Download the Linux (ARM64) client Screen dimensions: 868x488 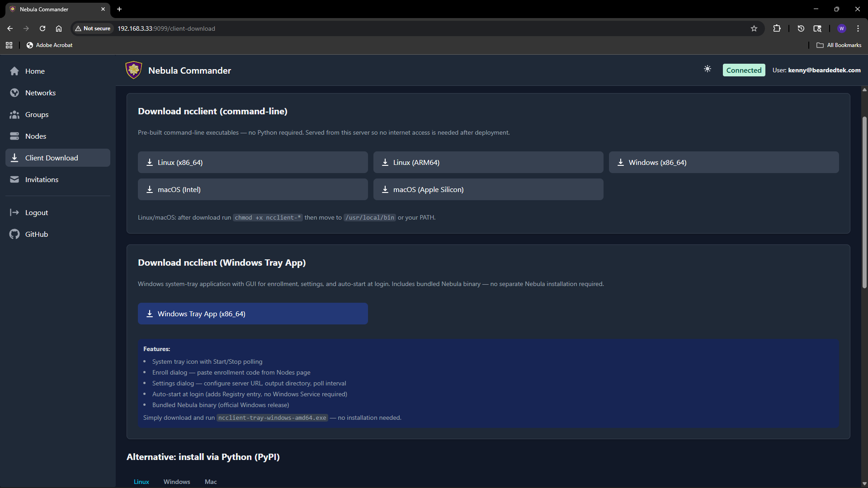(x=488, y=162)
